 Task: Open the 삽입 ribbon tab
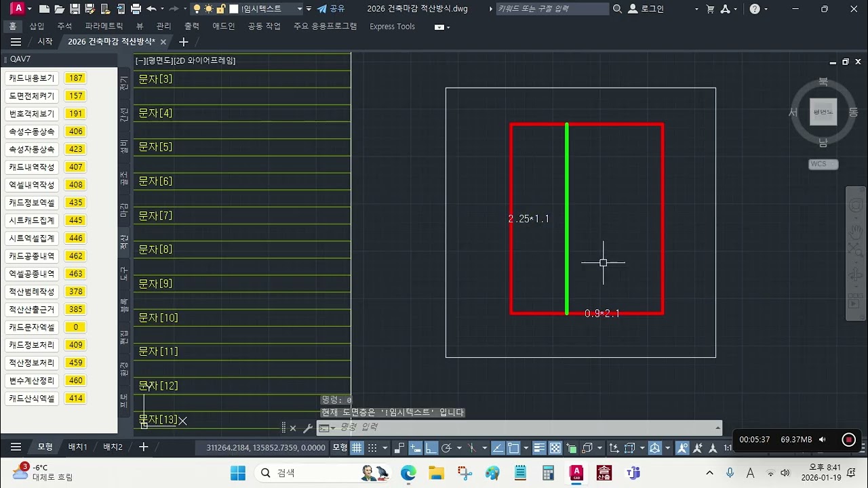pyautogui.click(x=37, y=26)
